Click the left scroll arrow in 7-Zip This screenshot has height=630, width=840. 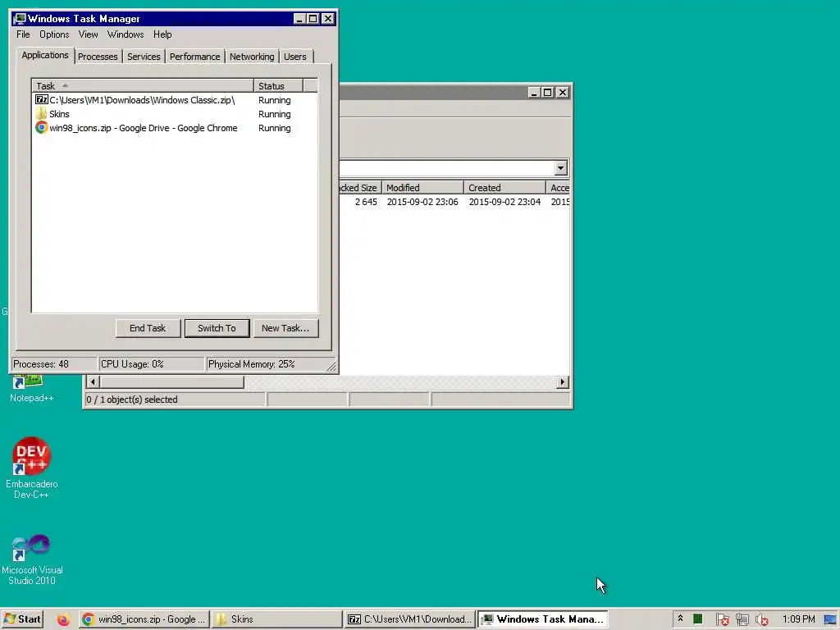coord(93,382)
